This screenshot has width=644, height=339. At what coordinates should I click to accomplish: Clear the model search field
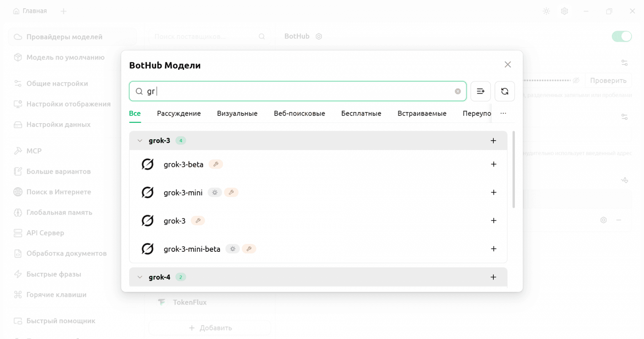[458, 91]
